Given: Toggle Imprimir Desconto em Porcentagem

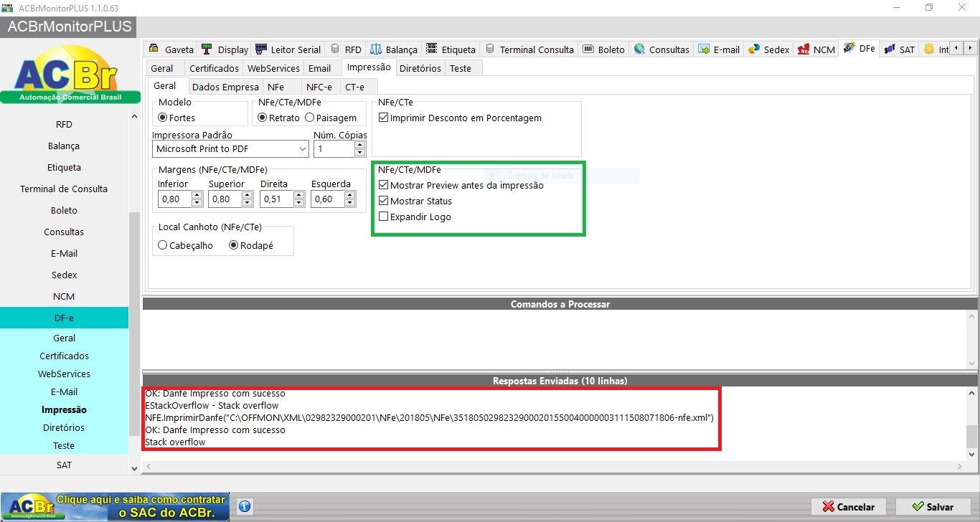Looking at the screenshot, I should coord(384,118).
